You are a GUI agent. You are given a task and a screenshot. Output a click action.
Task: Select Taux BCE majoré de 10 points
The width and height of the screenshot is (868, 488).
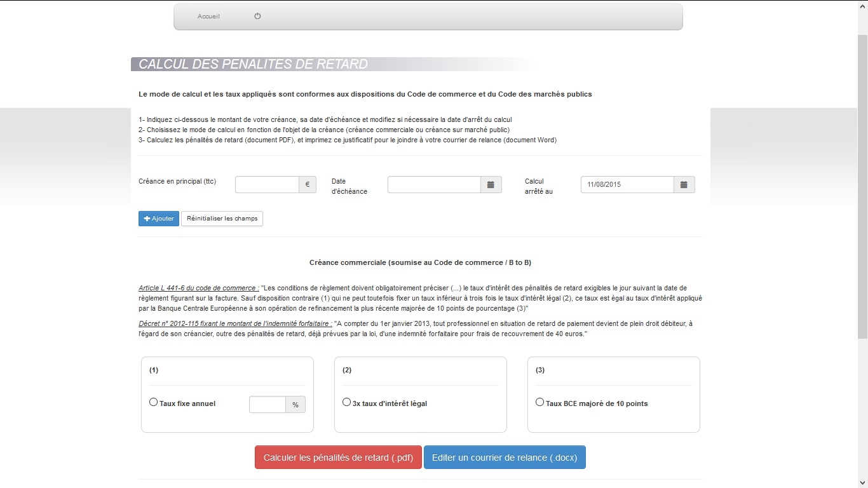tap(539, 402)
